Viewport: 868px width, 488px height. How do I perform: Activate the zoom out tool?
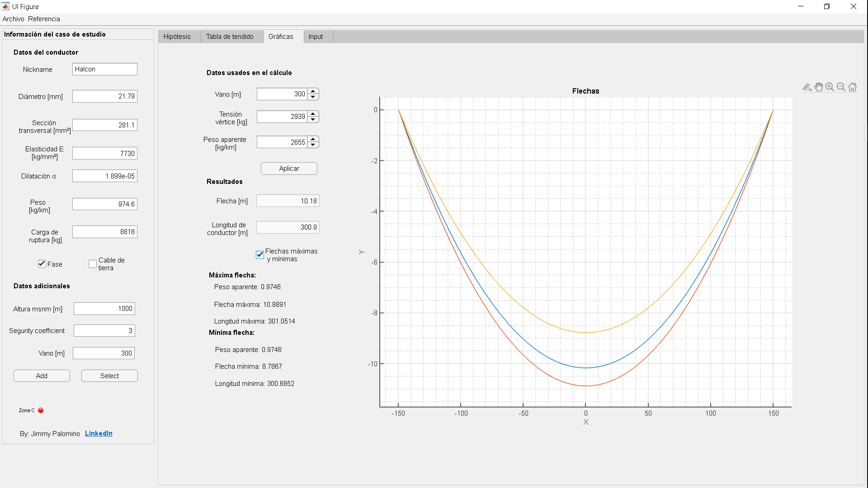click(841, 87)
